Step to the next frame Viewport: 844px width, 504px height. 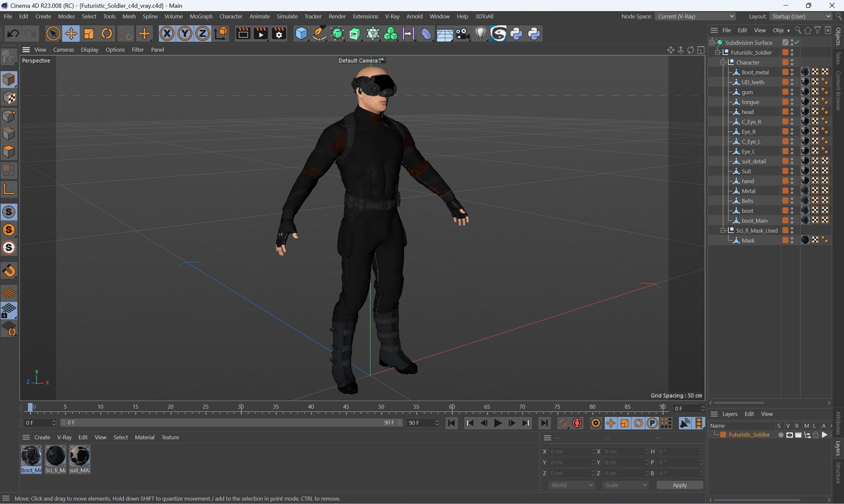click(512, 423)
